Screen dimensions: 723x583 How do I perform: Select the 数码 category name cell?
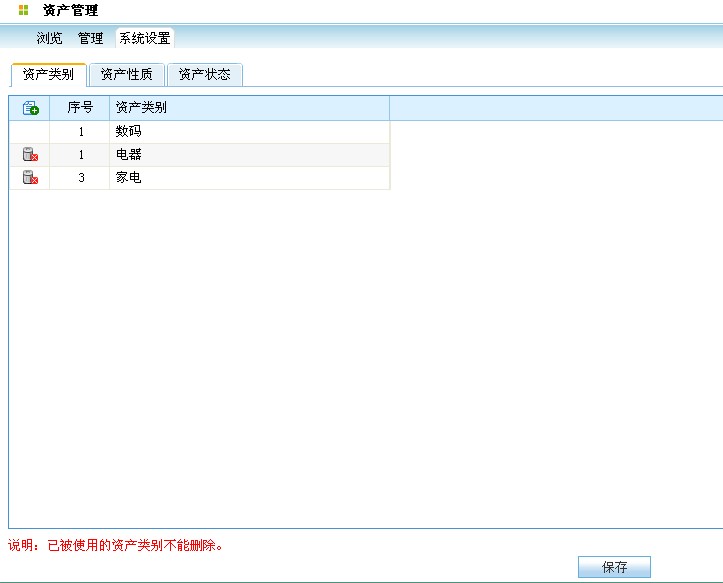point(129,132)
